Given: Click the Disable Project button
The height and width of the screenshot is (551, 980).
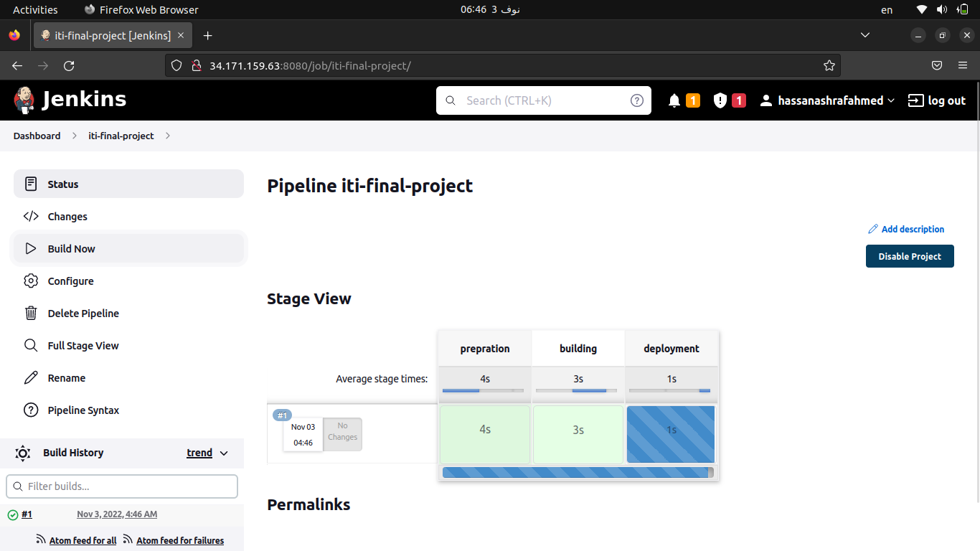Looking at the screenshot, I should pyautogui.click(x=910, y=256).
